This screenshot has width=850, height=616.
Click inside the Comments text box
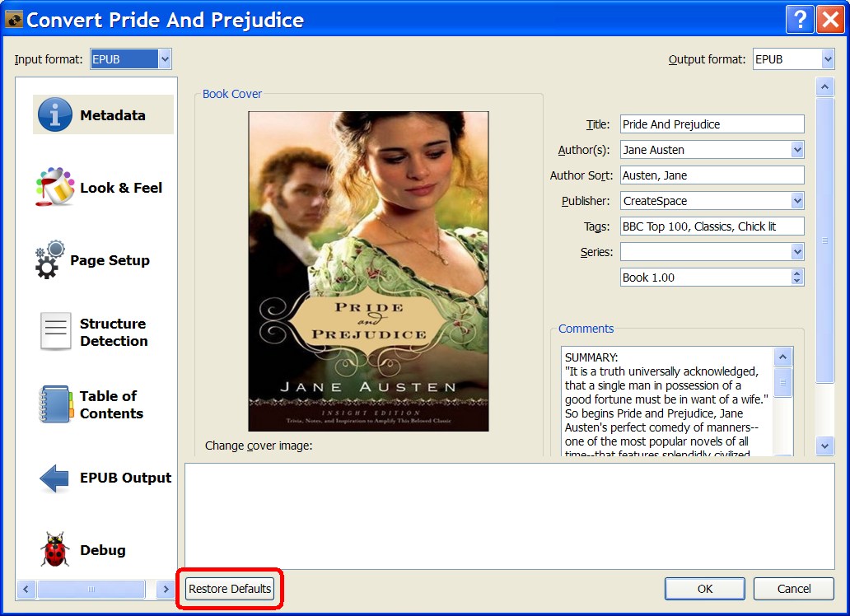tap(667, 401)
